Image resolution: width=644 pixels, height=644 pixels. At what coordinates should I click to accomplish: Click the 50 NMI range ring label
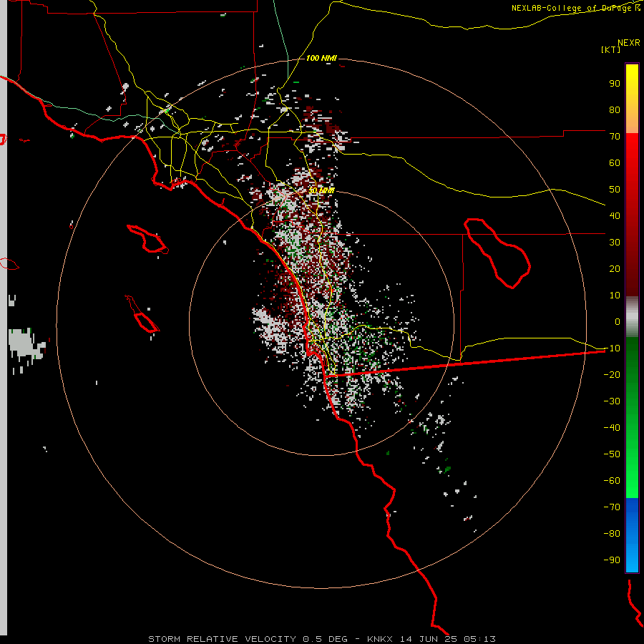(x=321, y=190)
